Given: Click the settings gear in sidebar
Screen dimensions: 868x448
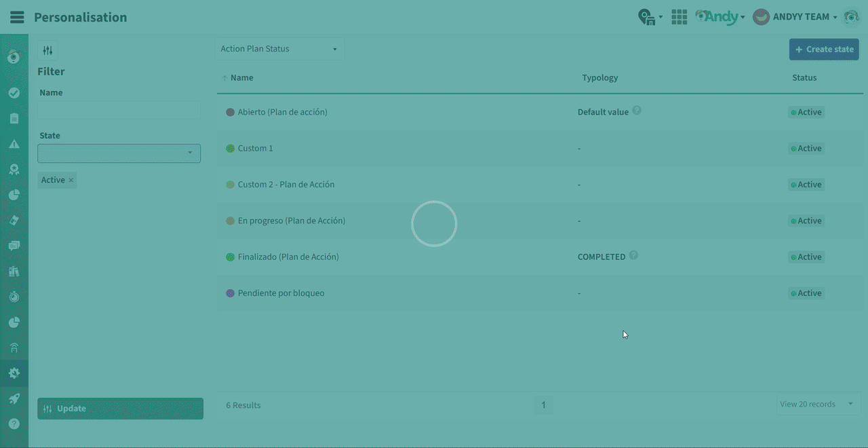Looking at the screenshot, I should click(x=14, y=373).
